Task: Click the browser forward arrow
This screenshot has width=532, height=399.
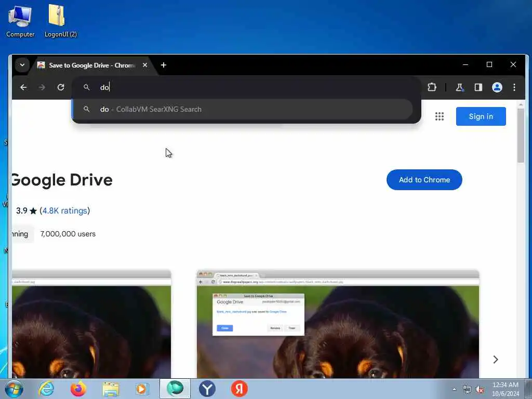Action: coord(42,87)
